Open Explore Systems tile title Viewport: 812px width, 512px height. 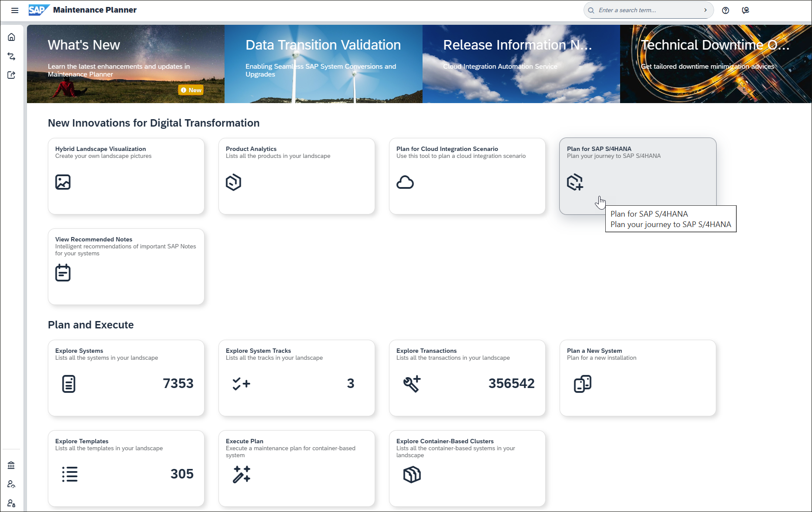pos(79,351)
